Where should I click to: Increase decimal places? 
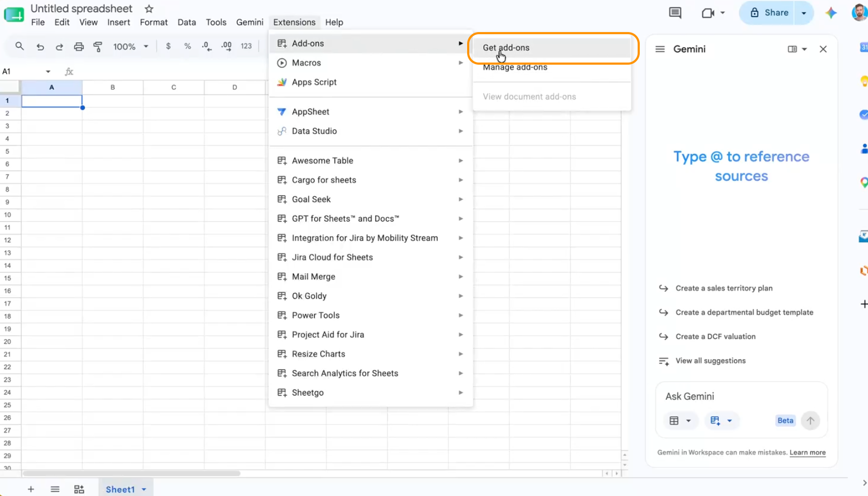coord(227,46)
